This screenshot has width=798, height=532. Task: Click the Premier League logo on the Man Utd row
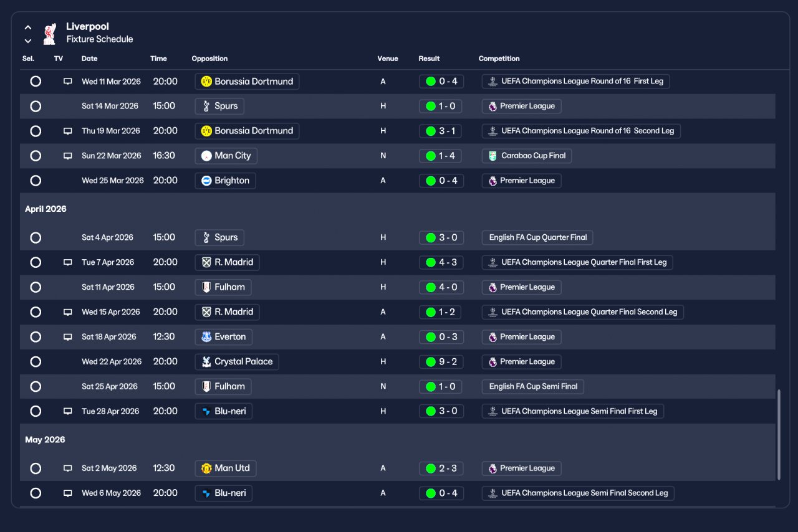coord(493,469)
